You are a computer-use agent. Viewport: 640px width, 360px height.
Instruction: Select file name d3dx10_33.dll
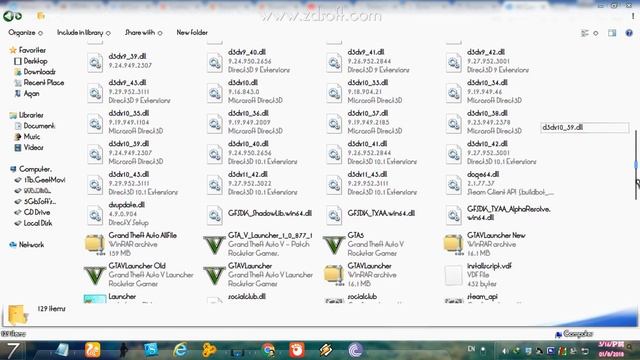pyautogui.click(x=367, y=82)
